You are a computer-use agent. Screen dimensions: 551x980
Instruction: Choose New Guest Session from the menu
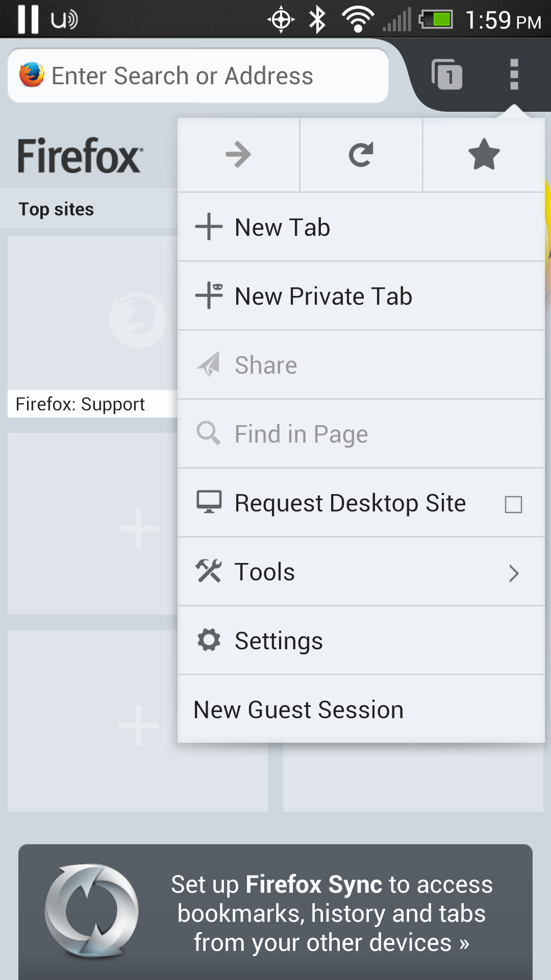point(298,709)
